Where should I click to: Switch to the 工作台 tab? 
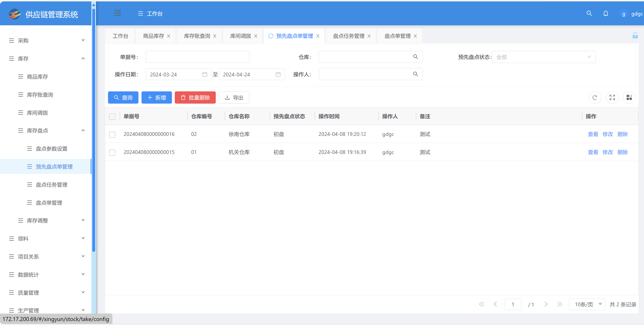tap(120, 36)
